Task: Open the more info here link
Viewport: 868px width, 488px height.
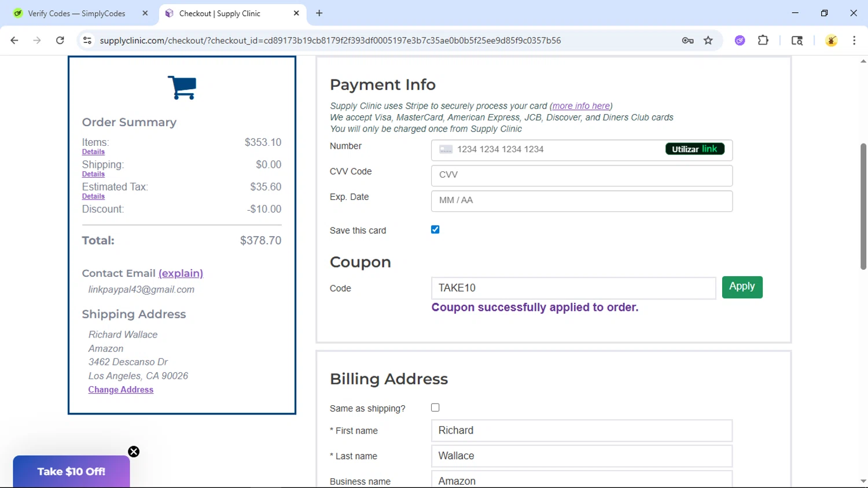Action: pos(581,106)
